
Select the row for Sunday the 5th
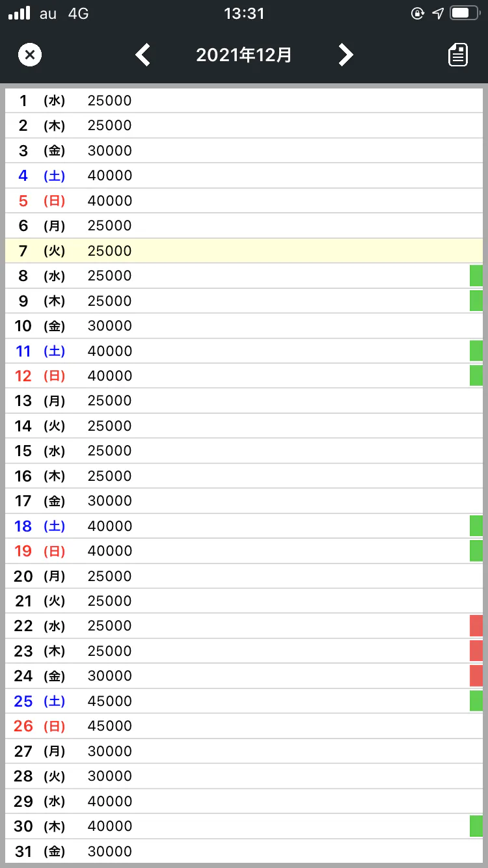tap(244, 200)
